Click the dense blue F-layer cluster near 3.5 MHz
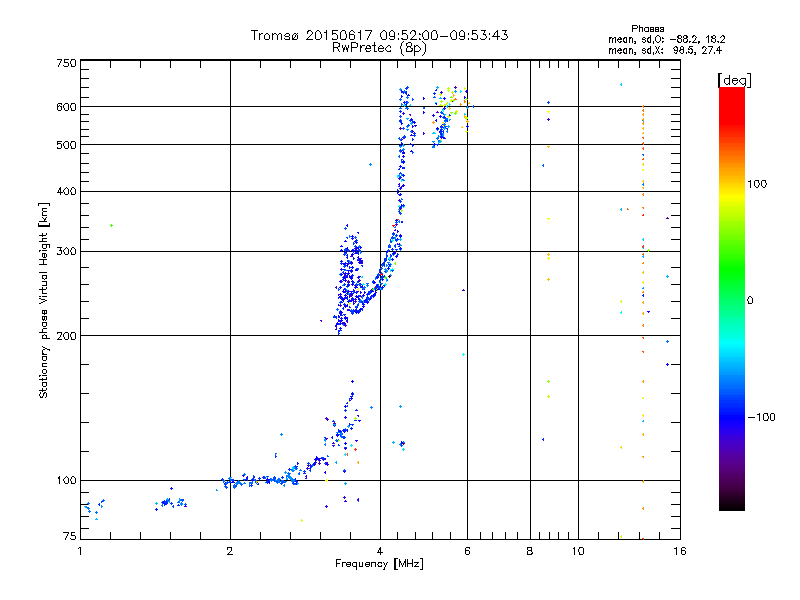800x600 pixels. click(x=348, y=278)
